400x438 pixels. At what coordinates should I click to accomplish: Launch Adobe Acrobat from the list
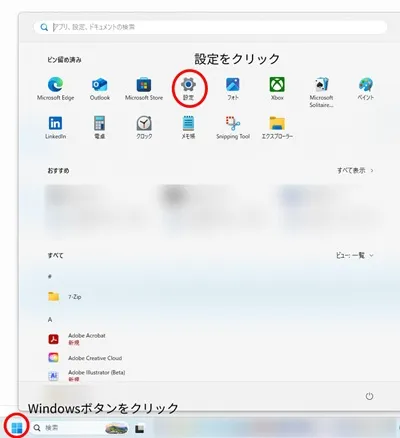point(77,339)
